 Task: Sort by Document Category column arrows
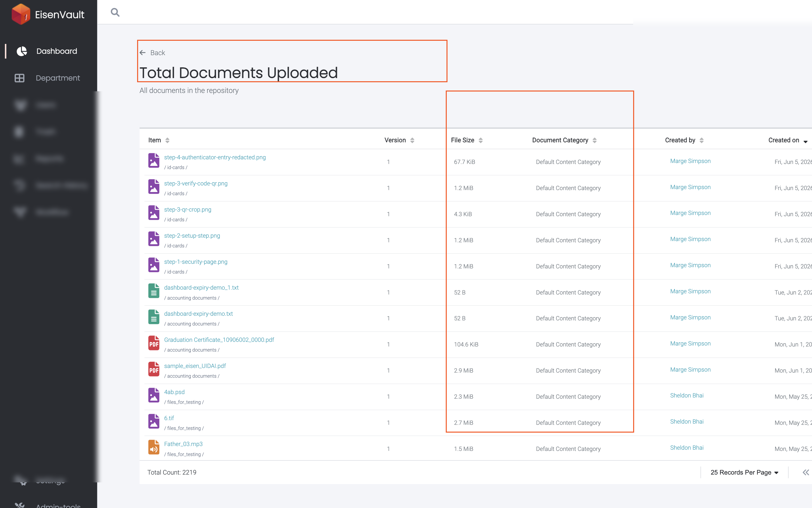(x=595, y=141)
